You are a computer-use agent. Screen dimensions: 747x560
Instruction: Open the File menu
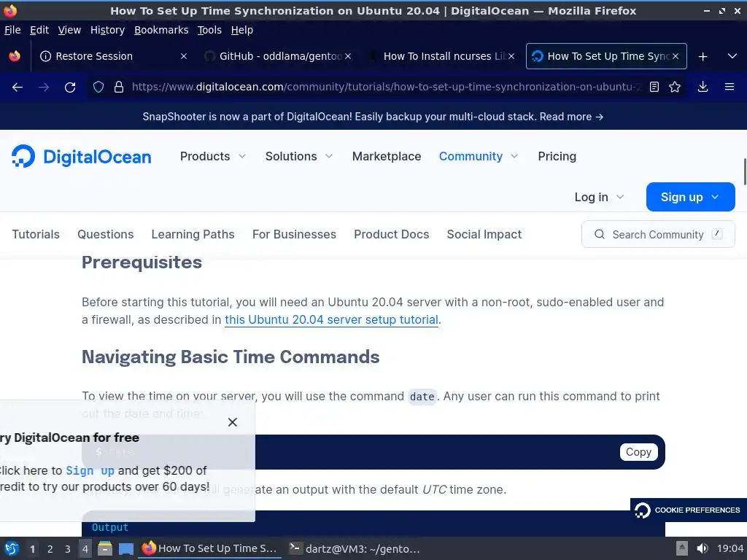coord(12,30)
